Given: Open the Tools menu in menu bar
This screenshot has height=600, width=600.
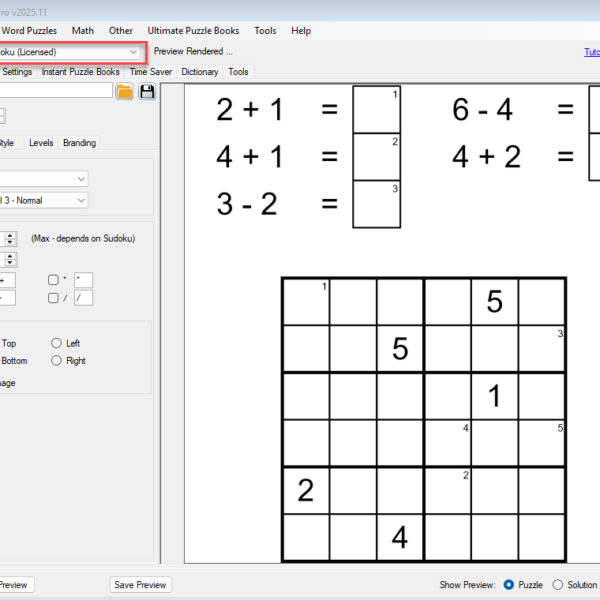Looking at the screenshot, I should [265, 31].
